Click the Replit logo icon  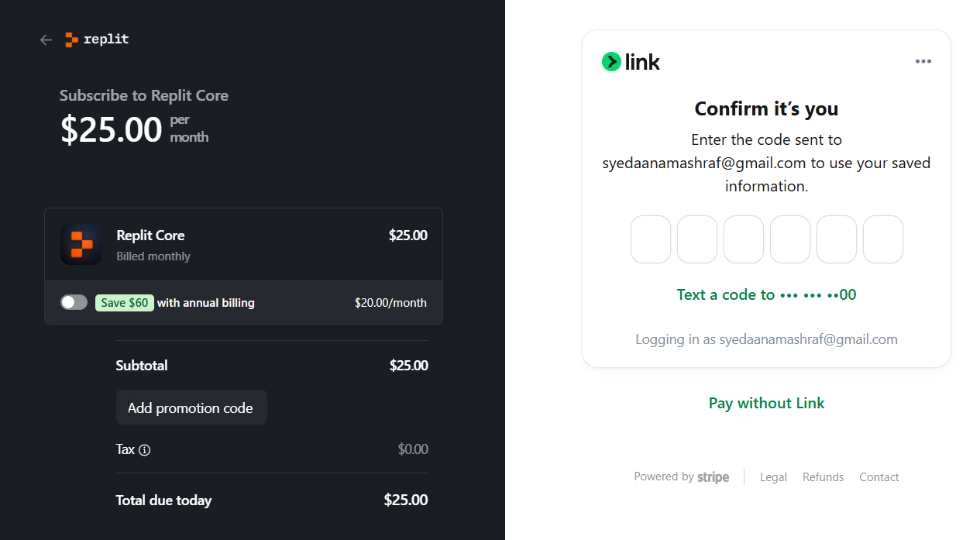(x=71, y=40)
